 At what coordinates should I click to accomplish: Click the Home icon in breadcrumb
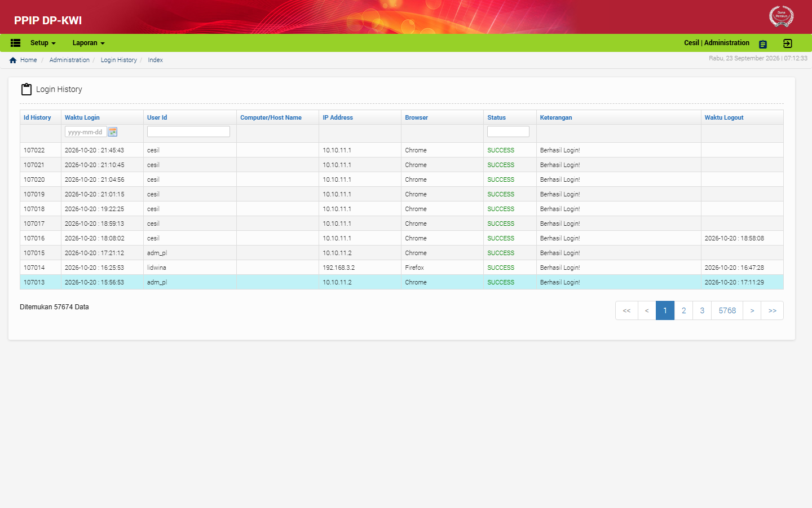pyautogui.click(x=13, y=60)
